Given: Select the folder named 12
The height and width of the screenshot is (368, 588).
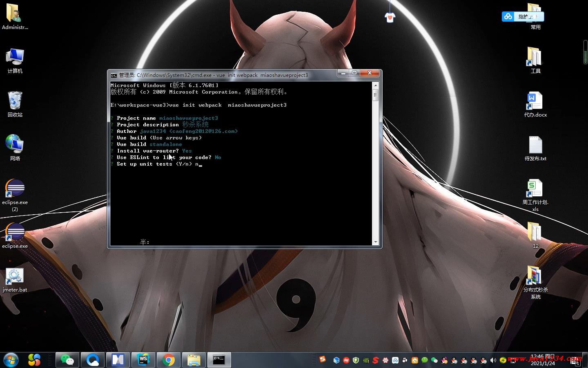Looking at the screenshot, I should click(535, 235).
